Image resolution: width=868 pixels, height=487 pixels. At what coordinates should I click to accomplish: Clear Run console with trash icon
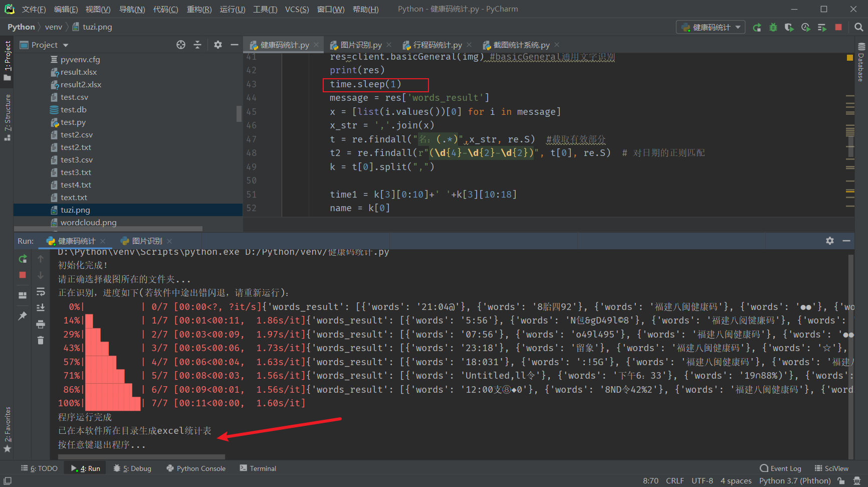coord(41,341)
